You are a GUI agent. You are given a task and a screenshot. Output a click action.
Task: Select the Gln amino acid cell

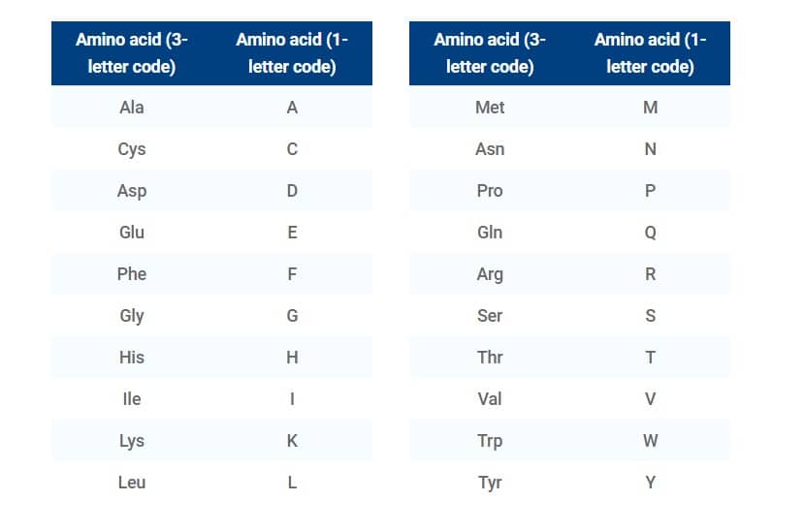(490, 232)
